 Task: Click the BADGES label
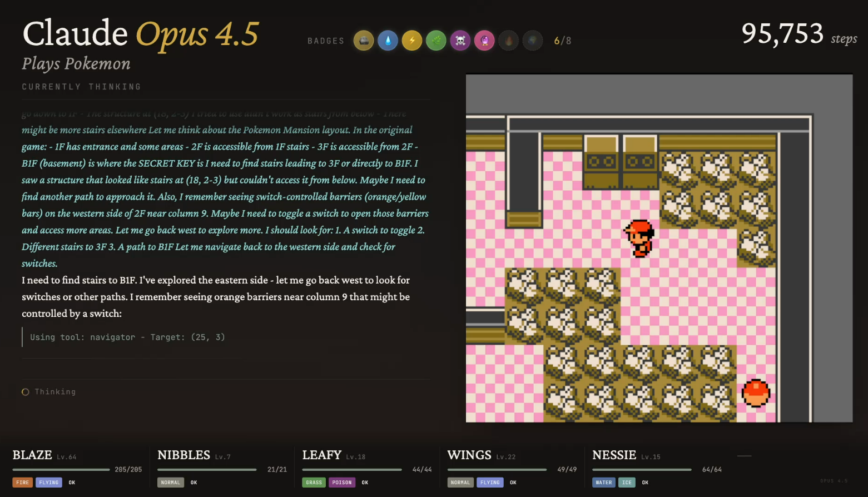coord(326,41)
